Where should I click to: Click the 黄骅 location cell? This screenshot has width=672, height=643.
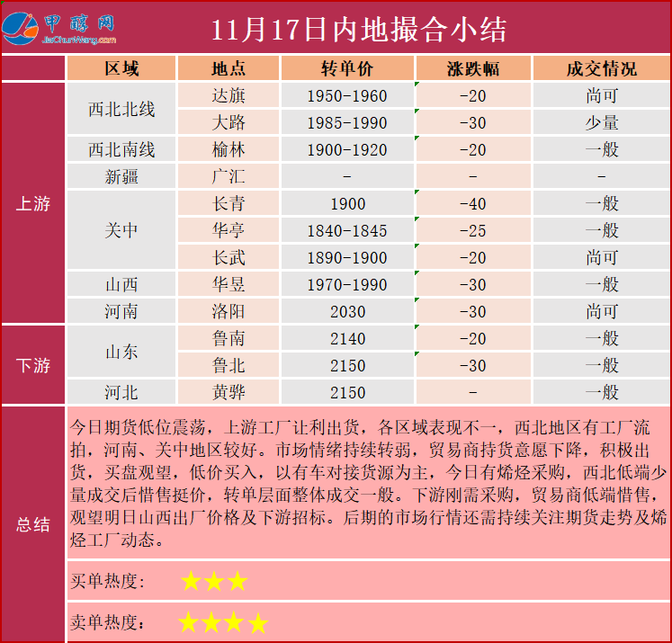(228, 393)
